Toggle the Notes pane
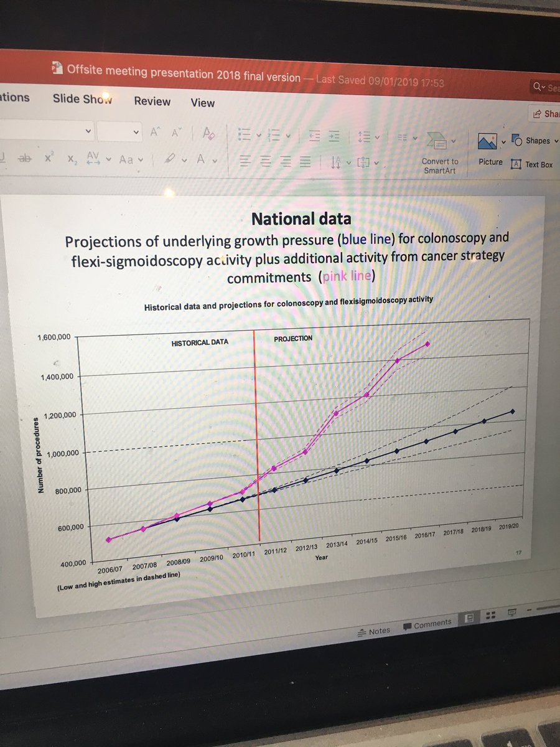The width and height of the screenshot is (560, 747). pyautogui.click(x=374, y=631)
